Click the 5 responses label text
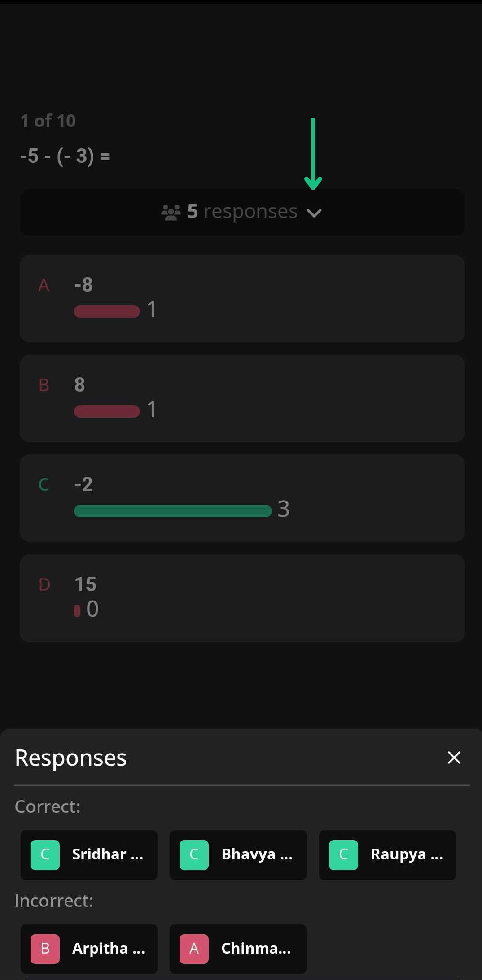The image size is (482, 980). point(242,212)
